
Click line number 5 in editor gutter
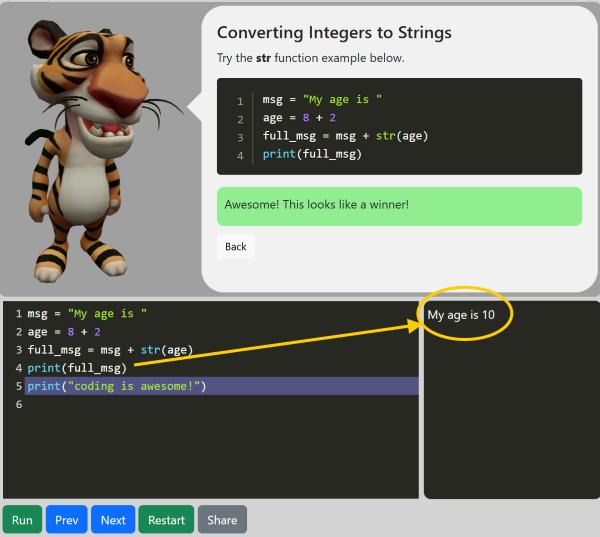[18, 386]
